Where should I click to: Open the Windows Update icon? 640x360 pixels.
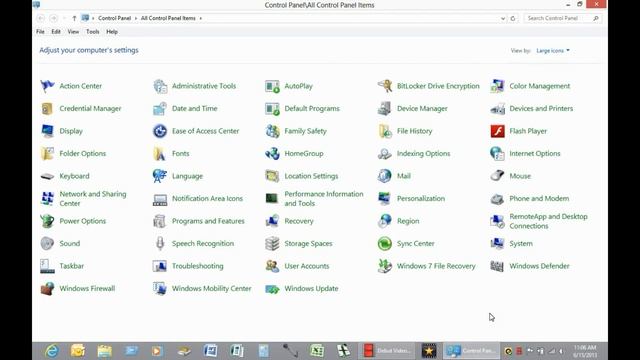click(x=272, y=288)
